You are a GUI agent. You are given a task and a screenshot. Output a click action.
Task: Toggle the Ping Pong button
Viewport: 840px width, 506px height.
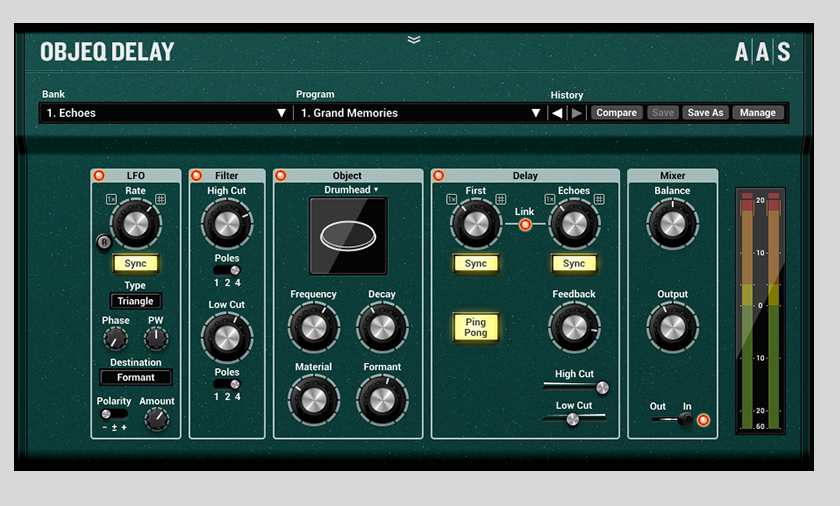click(x=476, y=327)
